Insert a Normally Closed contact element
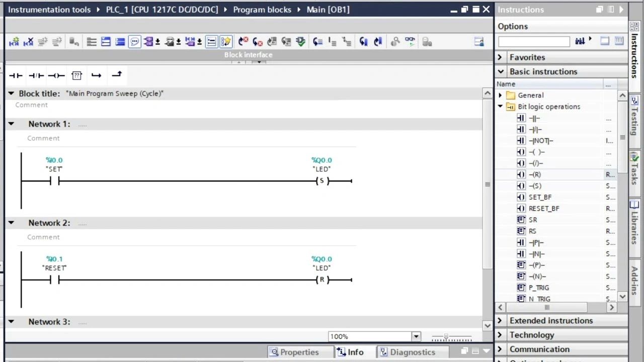 35,75
